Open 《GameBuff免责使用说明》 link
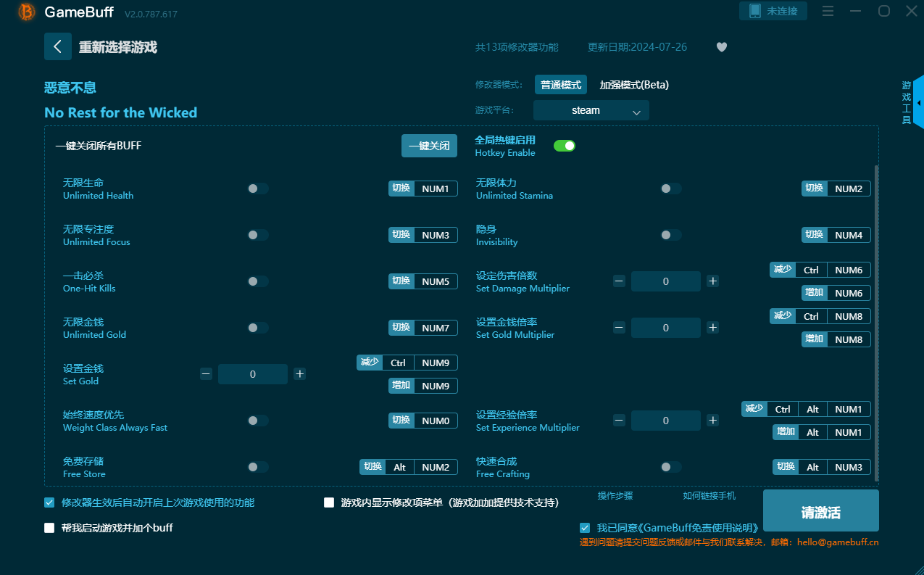 700,528
